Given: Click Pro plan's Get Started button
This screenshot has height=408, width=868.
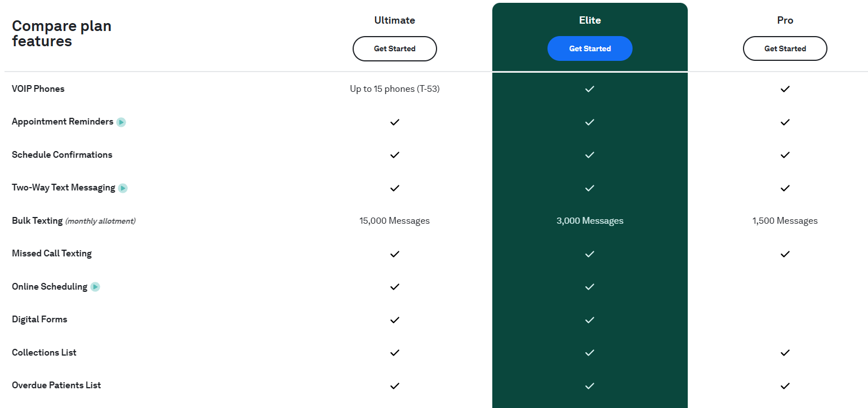Looking at the screenshot, I should tap(785, 48).
